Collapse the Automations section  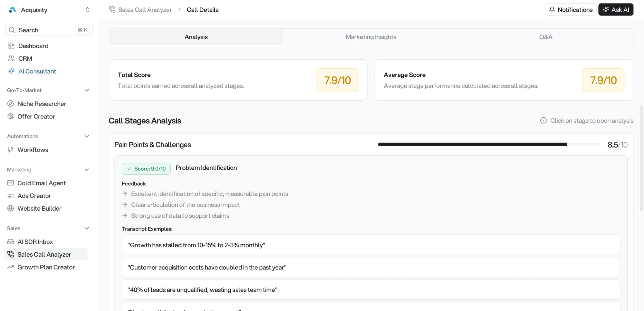point(87,136)
